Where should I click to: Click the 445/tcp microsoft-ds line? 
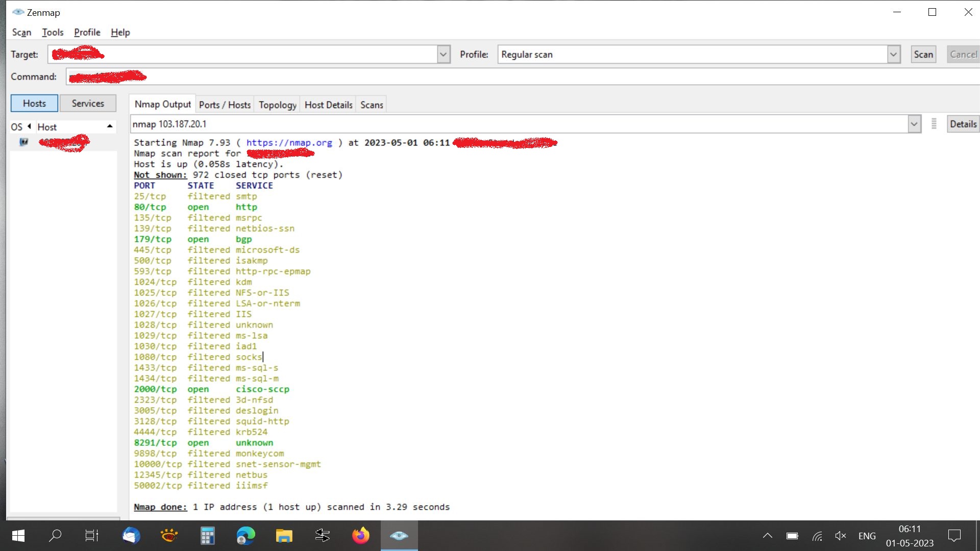point(217,250)
